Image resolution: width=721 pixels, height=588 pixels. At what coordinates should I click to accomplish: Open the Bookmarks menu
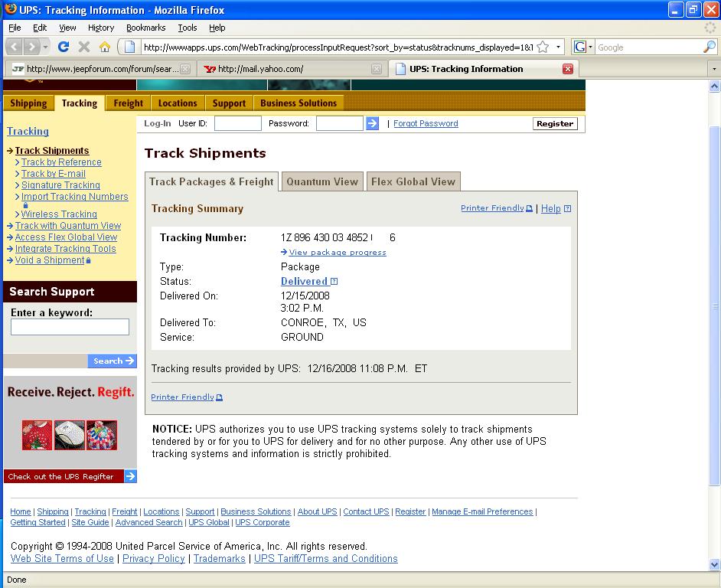point(145,28)
